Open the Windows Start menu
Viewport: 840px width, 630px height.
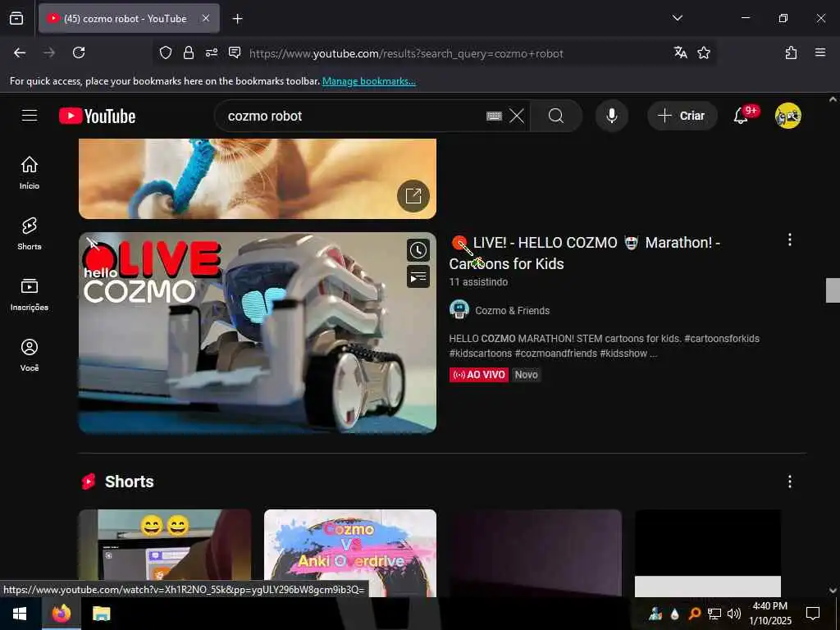(21, 614)
